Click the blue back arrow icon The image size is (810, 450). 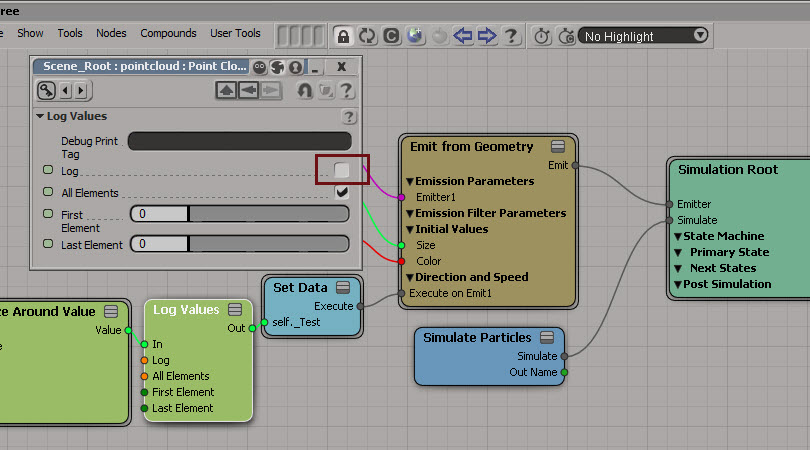click(463, 36)
